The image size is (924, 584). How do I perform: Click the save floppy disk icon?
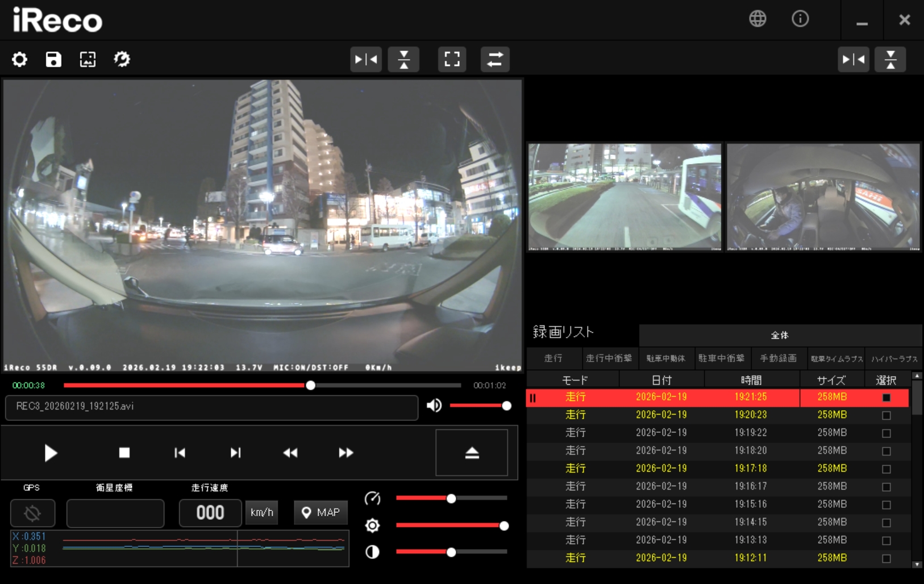click(53, 59)
